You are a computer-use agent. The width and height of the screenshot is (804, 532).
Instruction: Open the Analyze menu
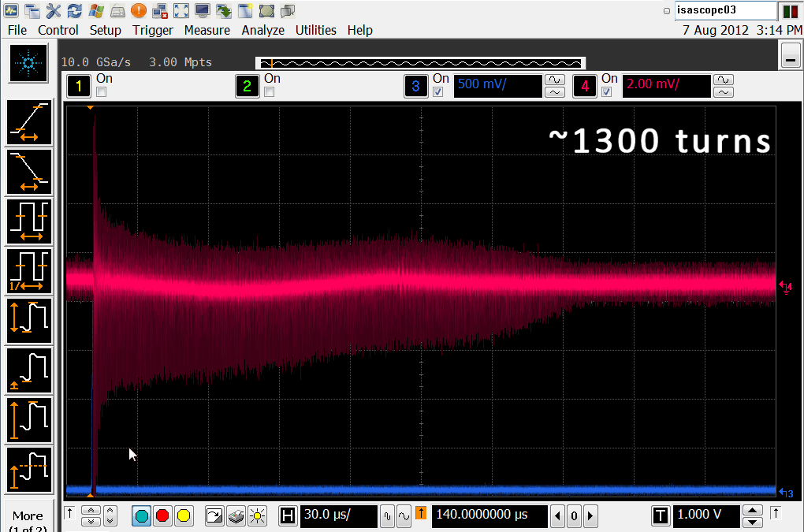click(262, 30)
